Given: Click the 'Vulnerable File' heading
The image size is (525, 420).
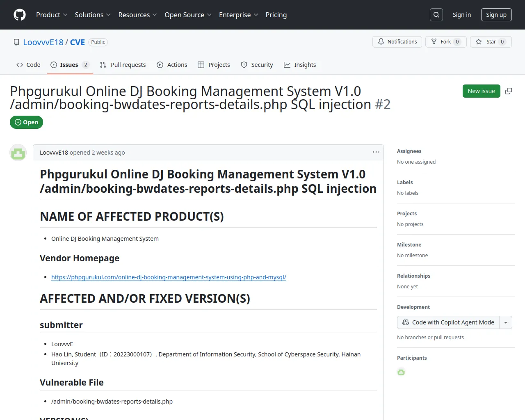Looking at the screenshot, I should (x=72, y=382).
